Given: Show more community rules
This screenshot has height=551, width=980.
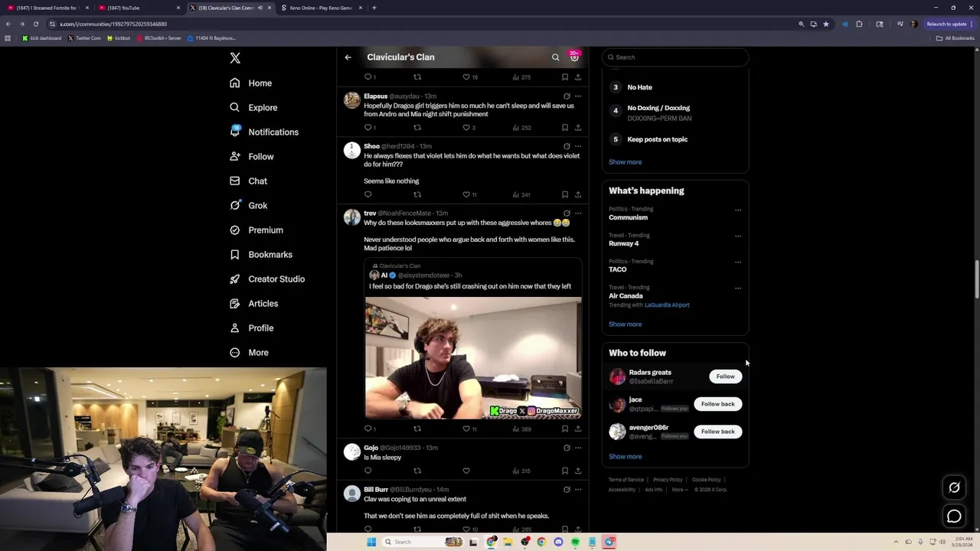Looking at the screenshot, I should [x=626, y=162].
